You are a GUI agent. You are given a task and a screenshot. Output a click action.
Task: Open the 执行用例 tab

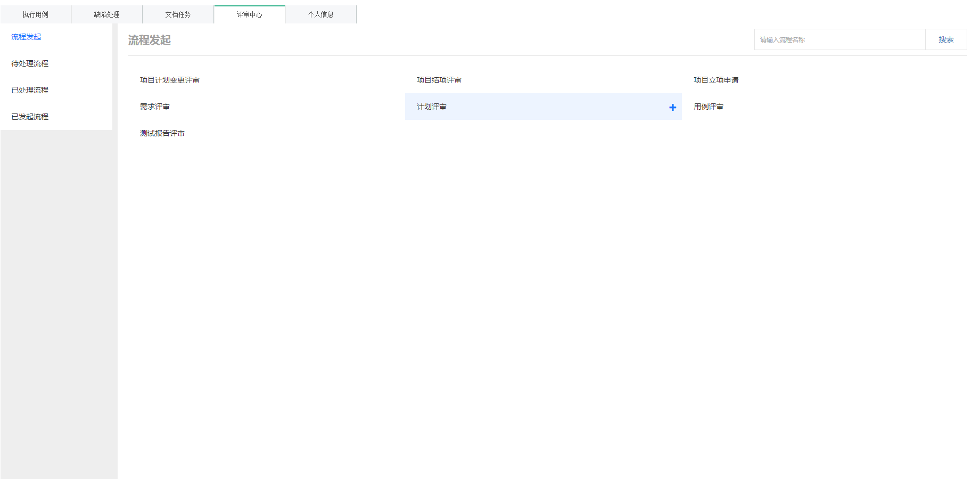36,14
